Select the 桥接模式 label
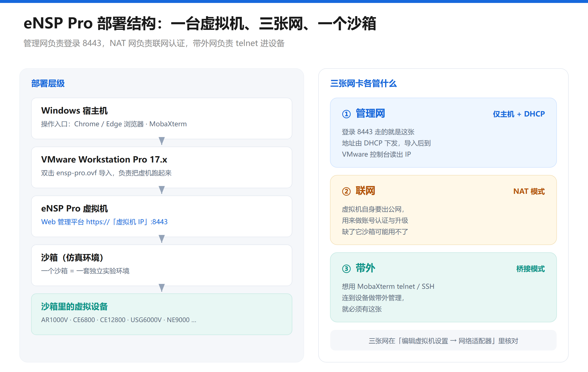 pos(531,269)
